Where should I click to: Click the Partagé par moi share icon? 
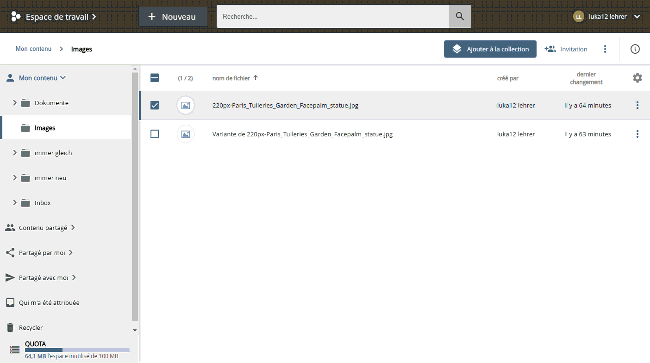click(x=10, y=252)
